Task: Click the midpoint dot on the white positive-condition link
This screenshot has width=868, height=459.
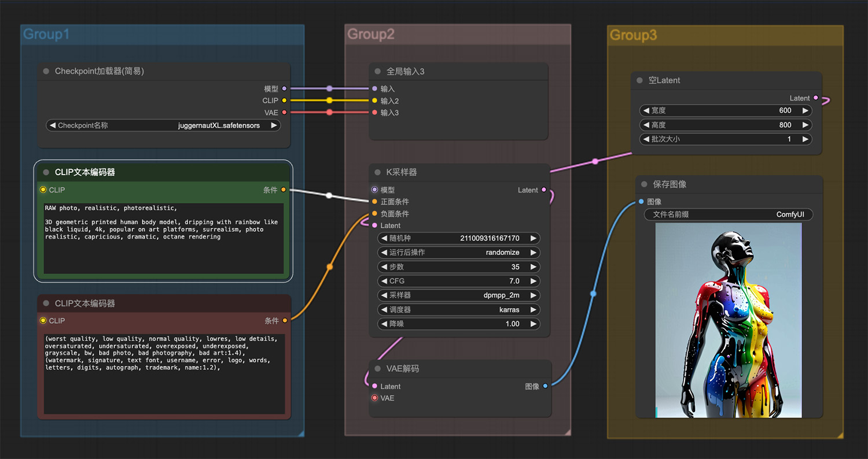Action: [329, 195]
